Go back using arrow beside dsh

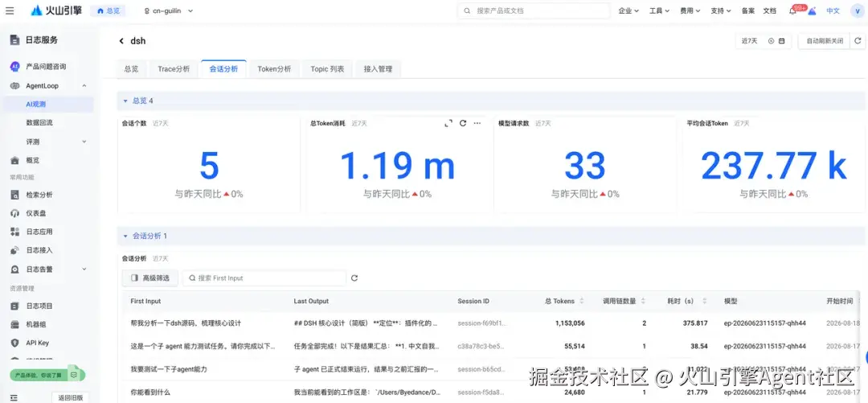pos(121,41)
